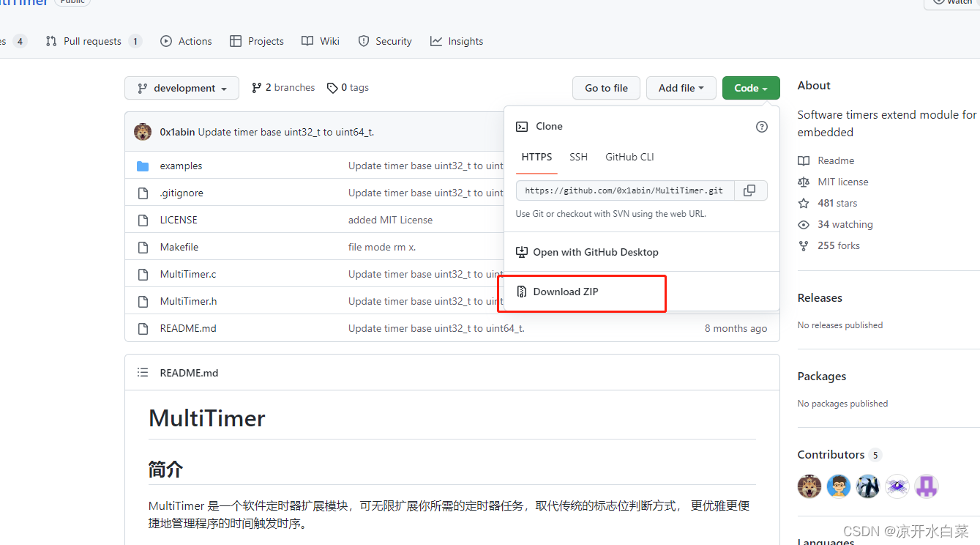Image resolution: width=980 pixels, height=545 pixels.
Task: Open the Wiki tab
Action: click(321, 41)
